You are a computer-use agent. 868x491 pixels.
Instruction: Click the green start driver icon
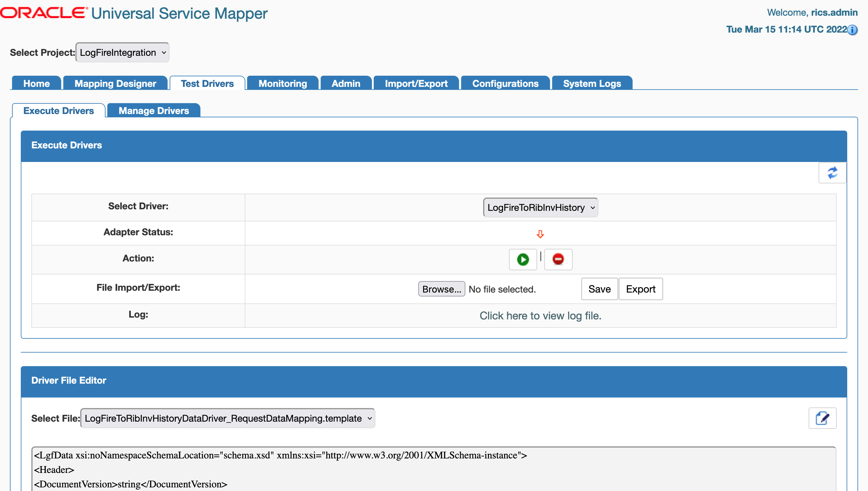coord(523,259)
